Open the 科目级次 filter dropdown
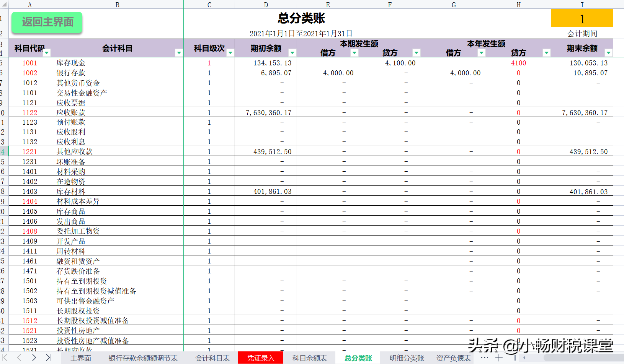The width and height of the screenshot is (624, 364). (x=230, y=53)
